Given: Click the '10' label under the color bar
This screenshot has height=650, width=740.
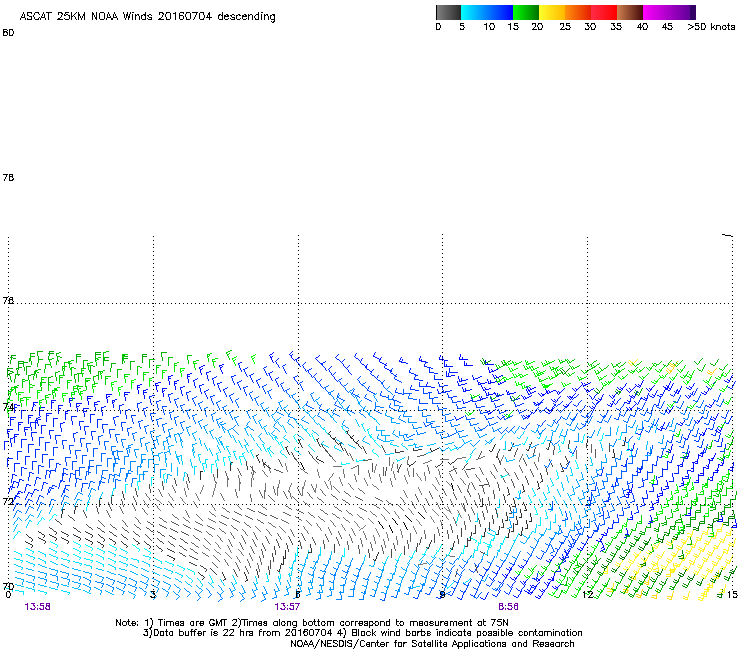Looking at the screenshot, I should pos(489,27).
